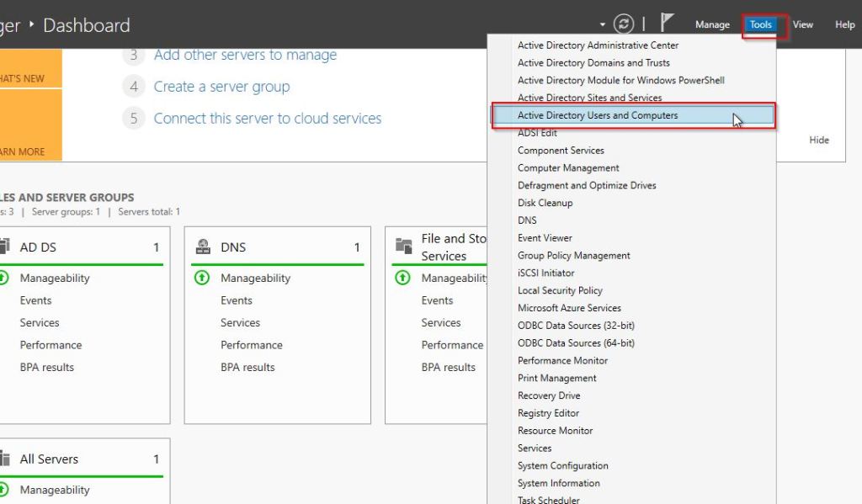This screenshot has height=504, width=862.
Task: Open DNS tile Events
Action: [237, 300]
